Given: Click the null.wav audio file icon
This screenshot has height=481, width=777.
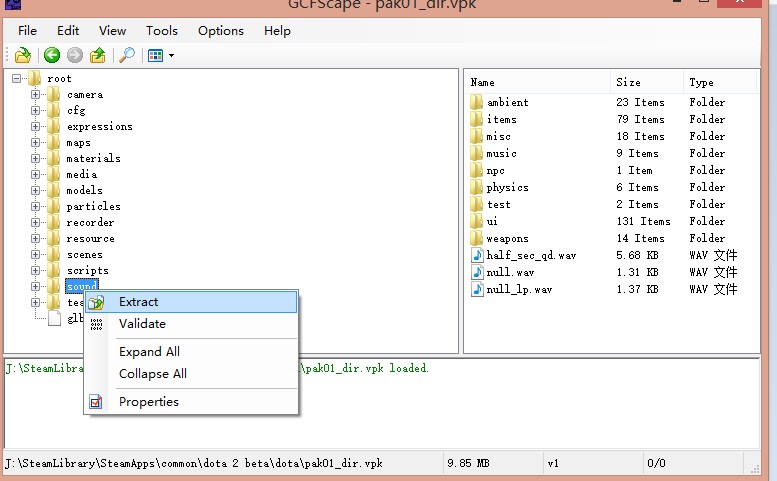Looking at the screenshot, I should coord(477,272).
